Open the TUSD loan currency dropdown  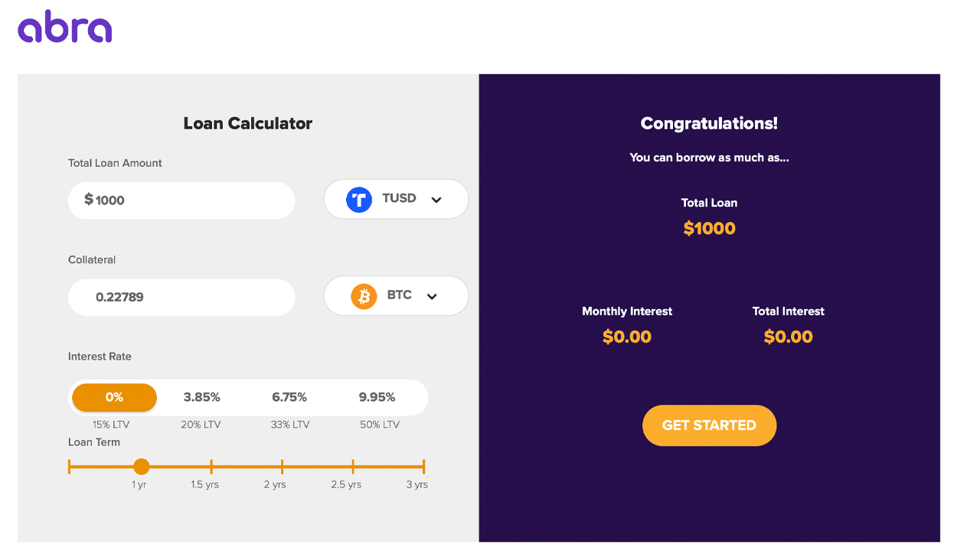tap(396, 200)
